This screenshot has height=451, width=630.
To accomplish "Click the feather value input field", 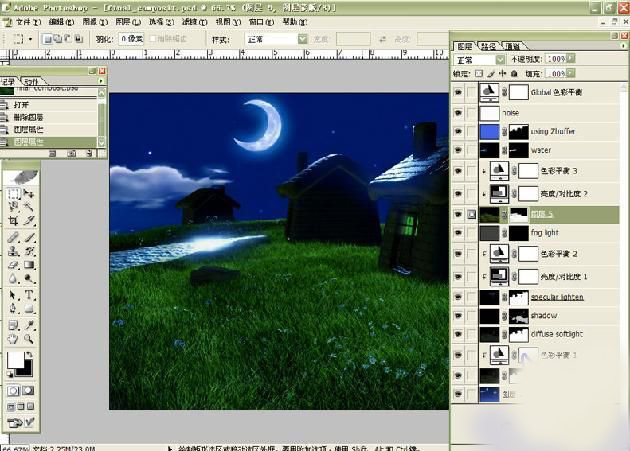I will (131, 39).
